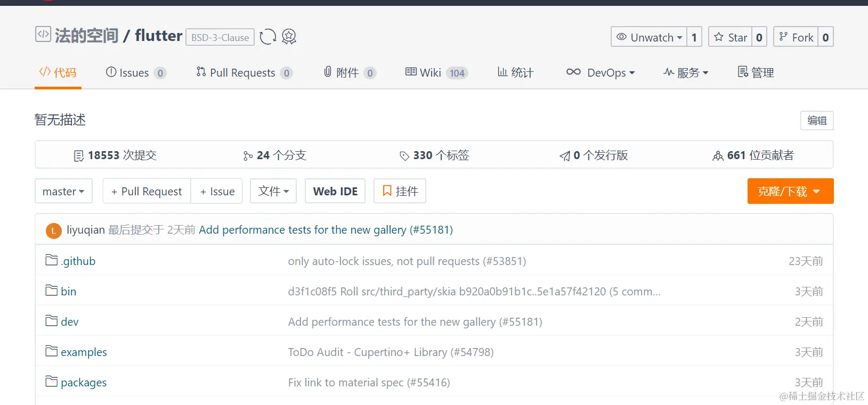Click liyuqian's orange avatar

coord(53,230)
